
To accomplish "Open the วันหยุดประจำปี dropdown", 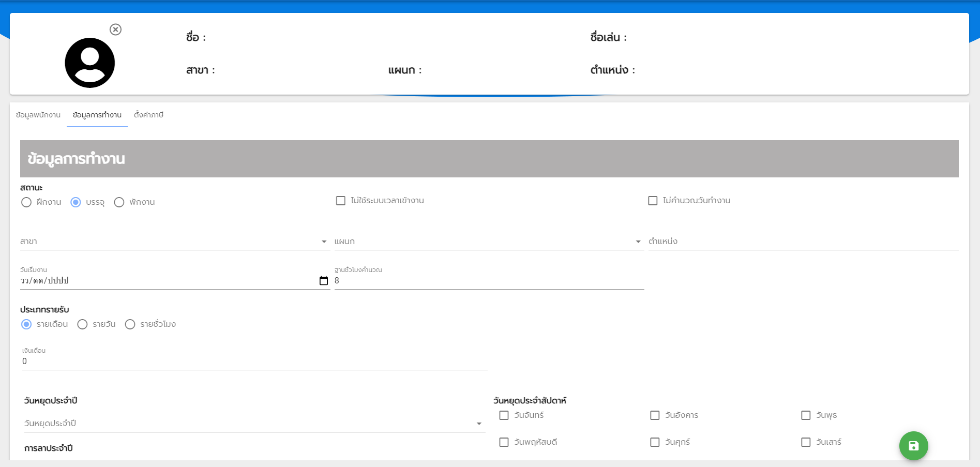I will 255,424.
